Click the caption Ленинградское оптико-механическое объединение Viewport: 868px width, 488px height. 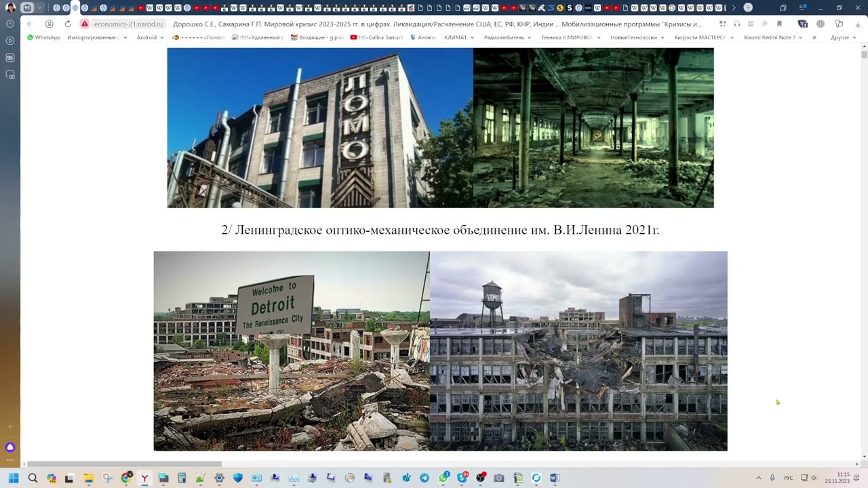pyautogui.click(x=380, y=230)
